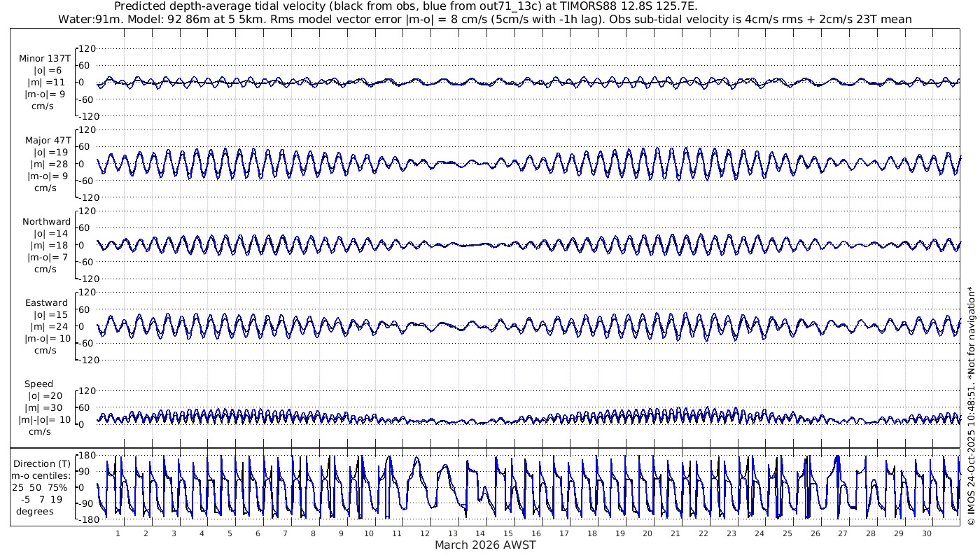Click the 180 tick on the Direction axis
980x560 pixels.
click(85, 456)
